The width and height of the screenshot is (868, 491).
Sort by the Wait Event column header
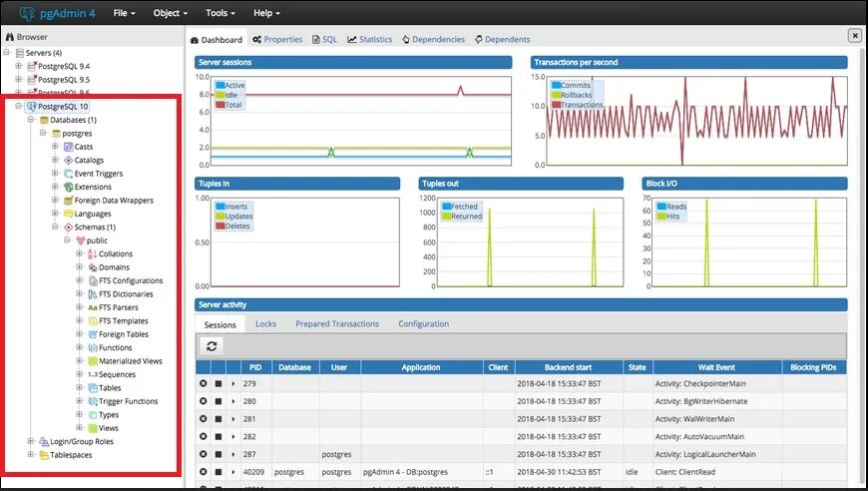(716, 367)
